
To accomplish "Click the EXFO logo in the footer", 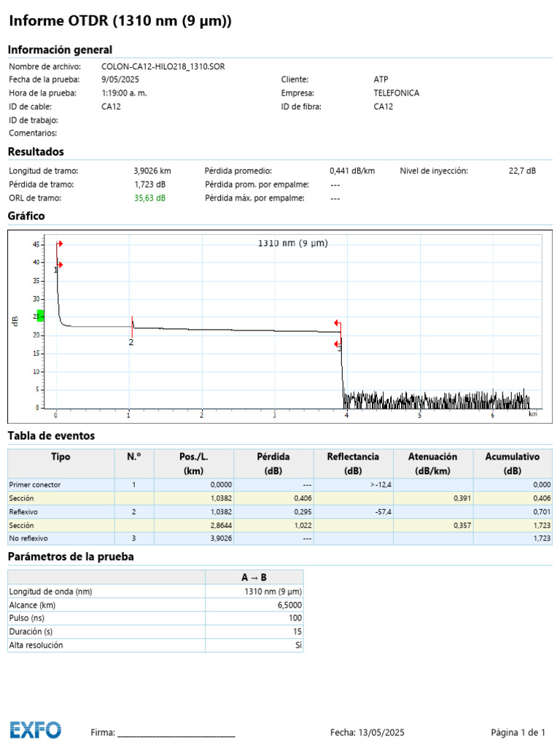I will (36, 729).
